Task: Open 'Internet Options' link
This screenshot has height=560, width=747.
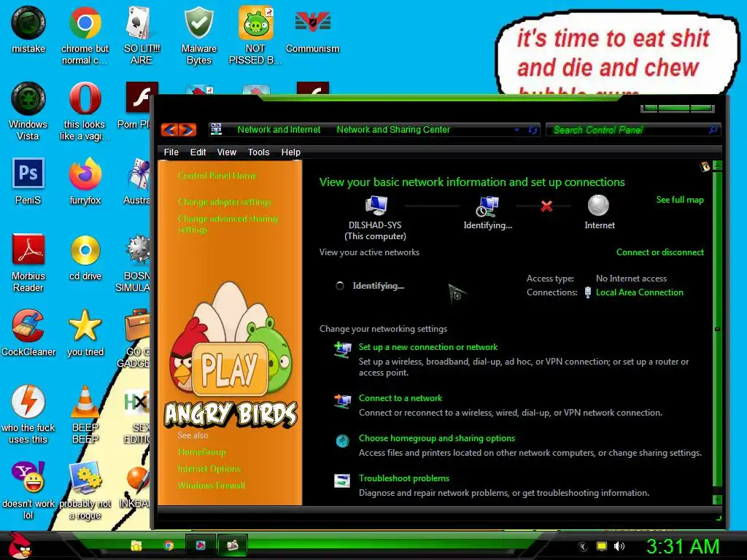Action: 209,469
